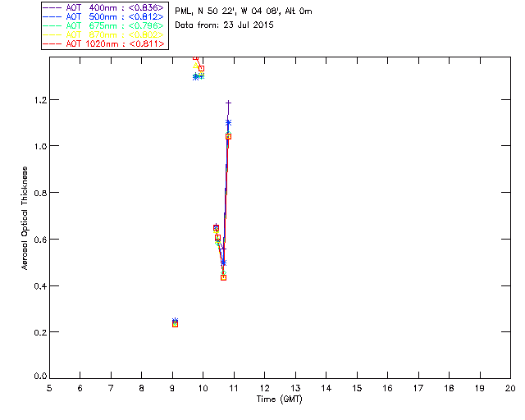This screenshot has height=420, width=525.
Task: Click the 'Time (GMT)' x-axis title
Action: click(x=280, y=399)
